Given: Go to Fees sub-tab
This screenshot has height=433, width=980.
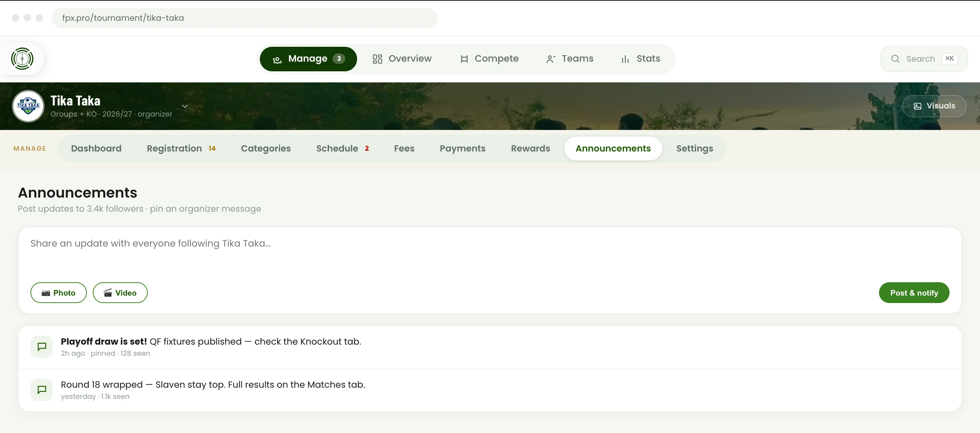Looking at the screenshot, I should coord(404,149).
